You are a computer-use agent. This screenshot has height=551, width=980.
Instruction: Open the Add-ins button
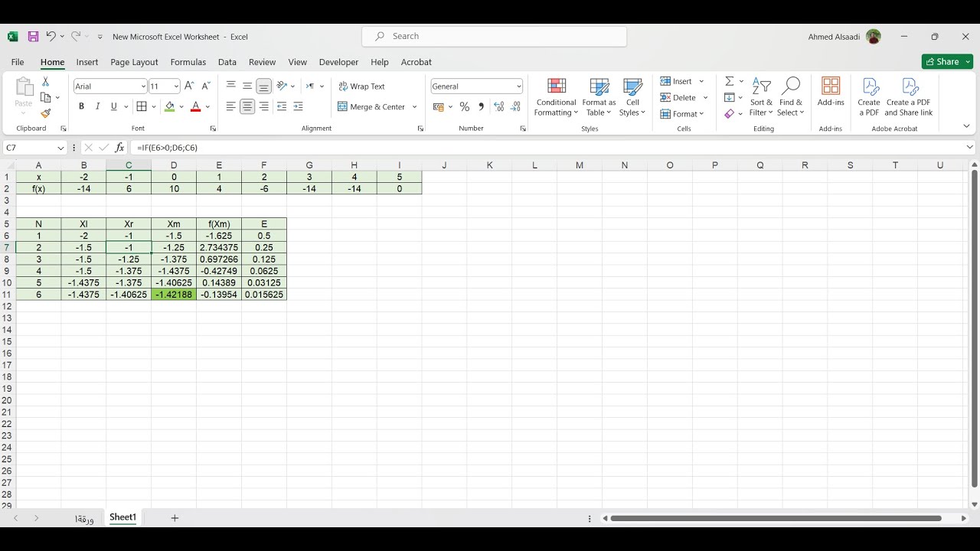(831, 92)
